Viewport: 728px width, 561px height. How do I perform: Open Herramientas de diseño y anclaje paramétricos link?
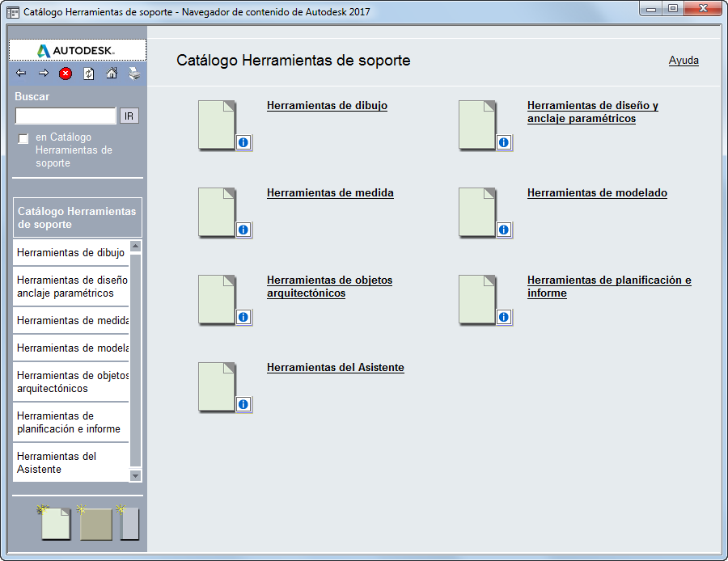tap(593, 112)
